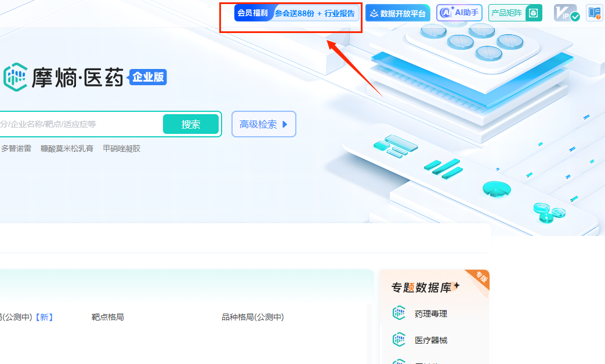Open the 数据开放平台 button

point(398,13)
